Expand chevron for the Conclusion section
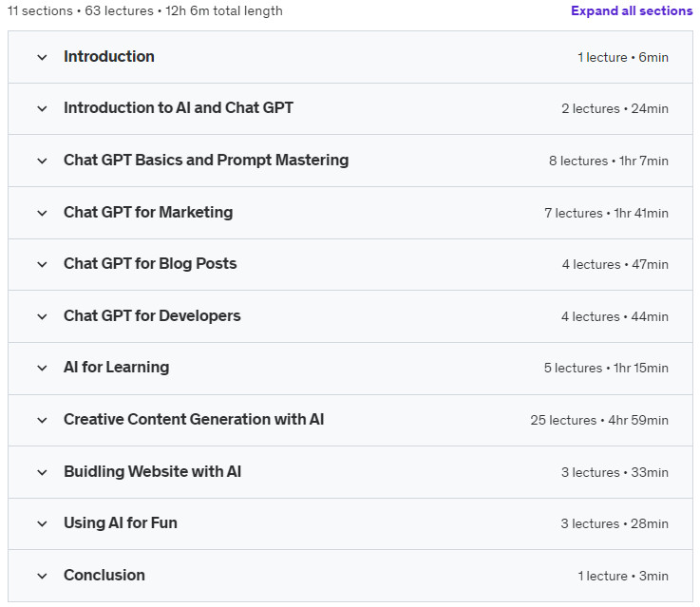This screenshot has width=700, height=607. (x=42, y=576)
